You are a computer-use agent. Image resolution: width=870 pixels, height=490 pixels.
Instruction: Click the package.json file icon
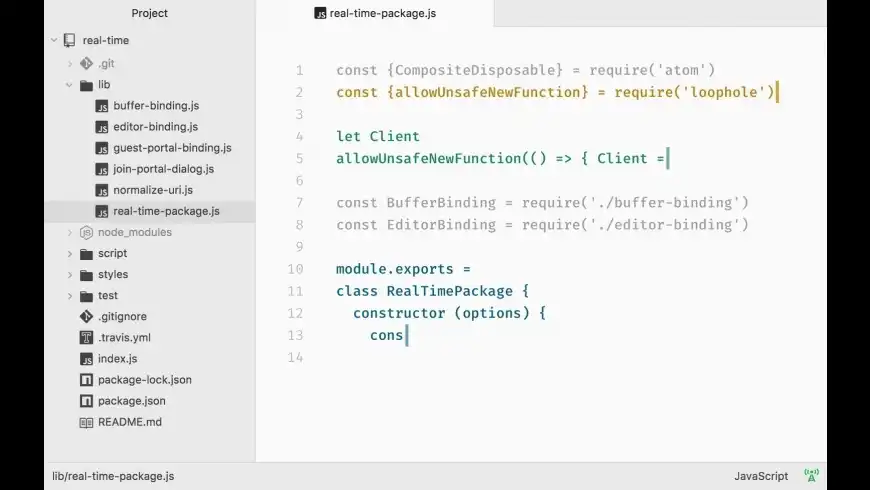(86, 401)
